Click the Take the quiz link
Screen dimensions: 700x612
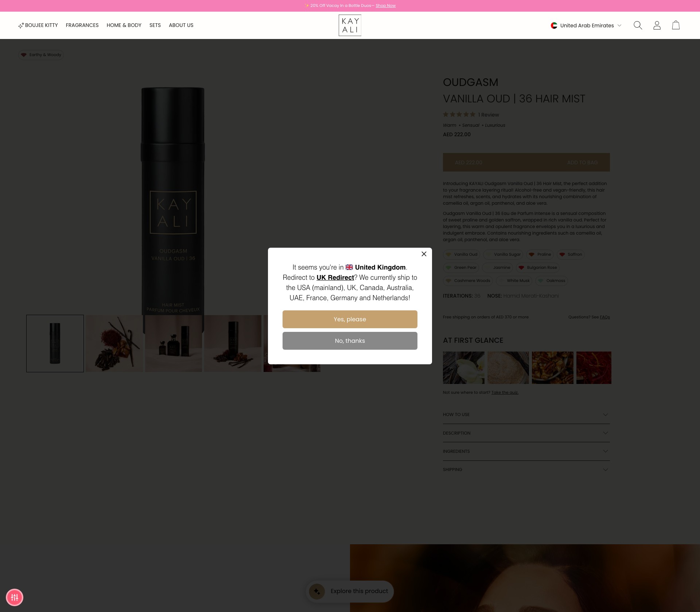[505, 393]
